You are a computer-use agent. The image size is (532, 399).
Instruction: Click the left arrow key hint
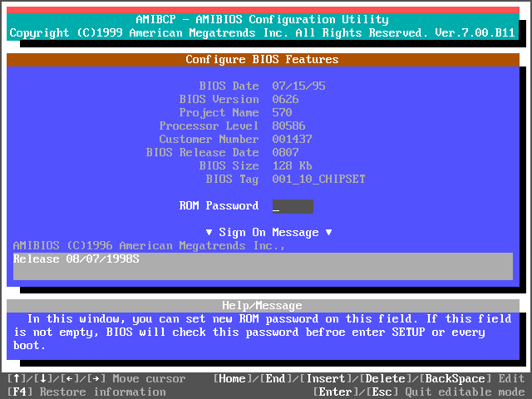point(70,379)
